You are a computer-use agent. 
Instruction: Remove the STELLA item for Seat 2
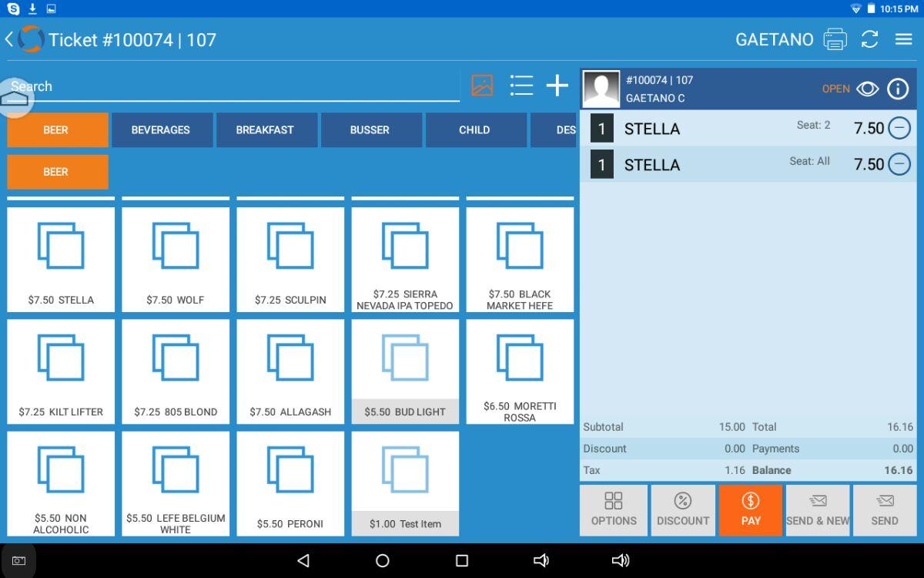pos(899,128)
